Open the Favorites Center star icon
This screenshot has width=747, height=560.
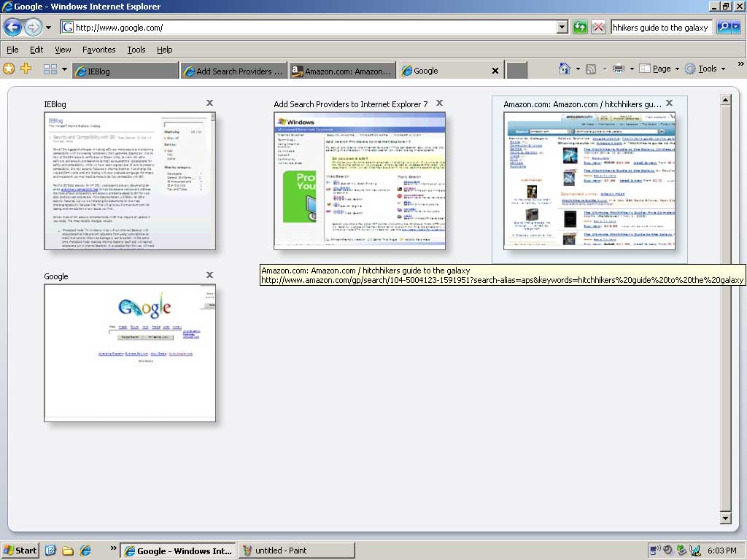click(x=9, y=69)
